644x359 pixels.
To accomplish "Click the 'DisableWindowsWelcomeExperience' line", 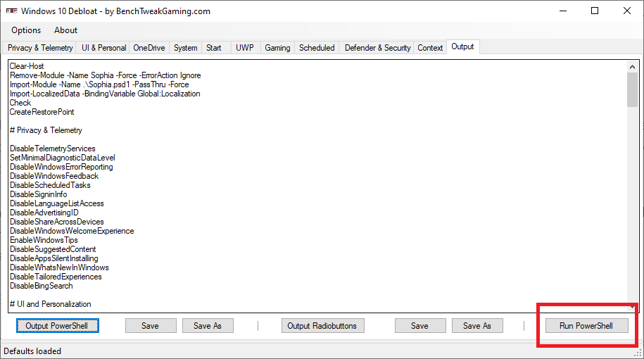I will point(72,231).
